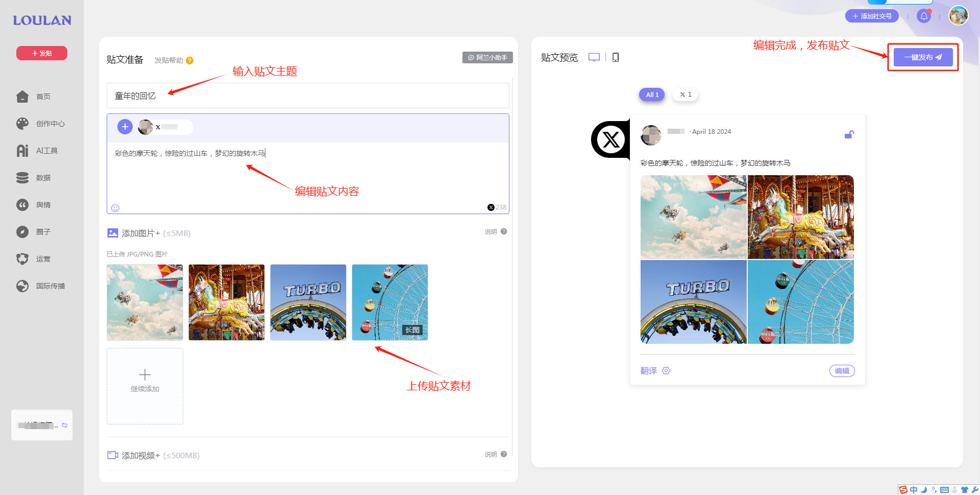Image resolution: width=980 pixels, height=495 pixels.
Task: Click 翻译 translate link
Action: point(649,371)
